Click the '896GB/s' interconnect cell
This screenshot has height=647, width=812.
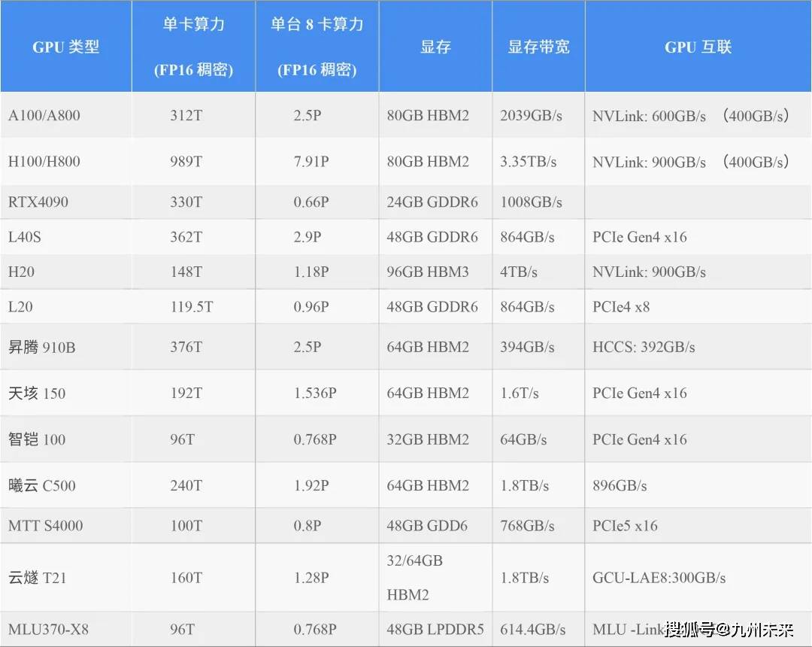coord(620,485)
